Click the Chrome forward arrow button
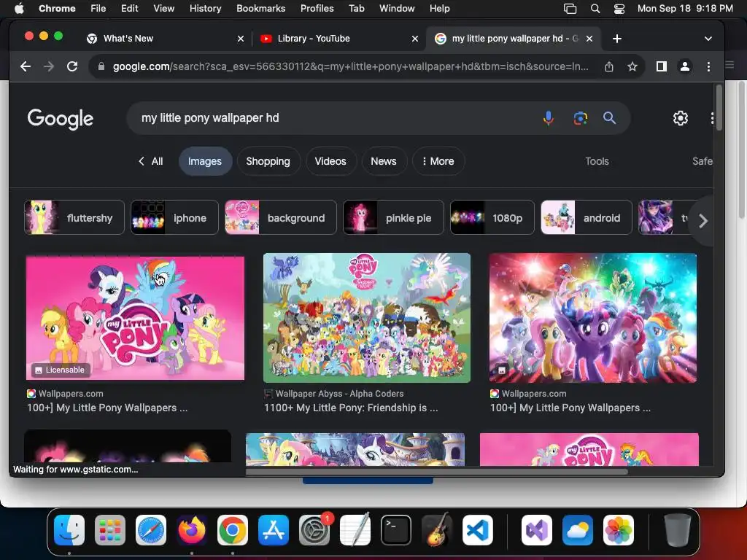 click(x=49, y=66)
